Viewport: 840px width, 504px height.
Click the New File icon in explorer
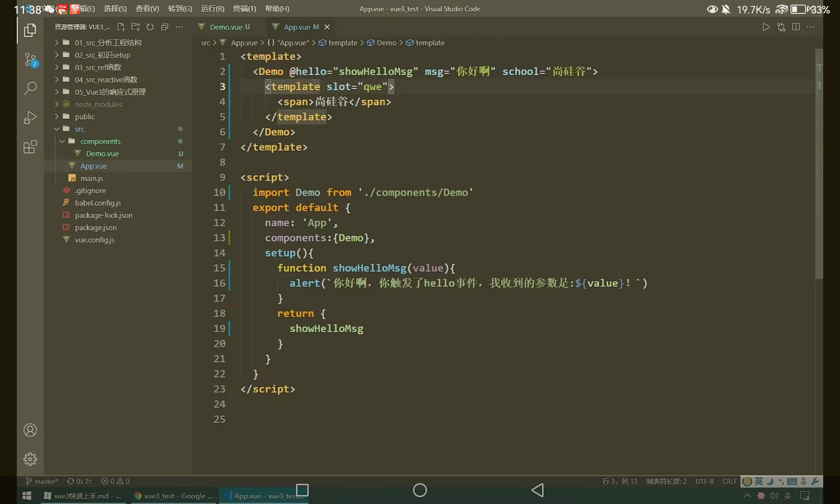click(121, 27)
